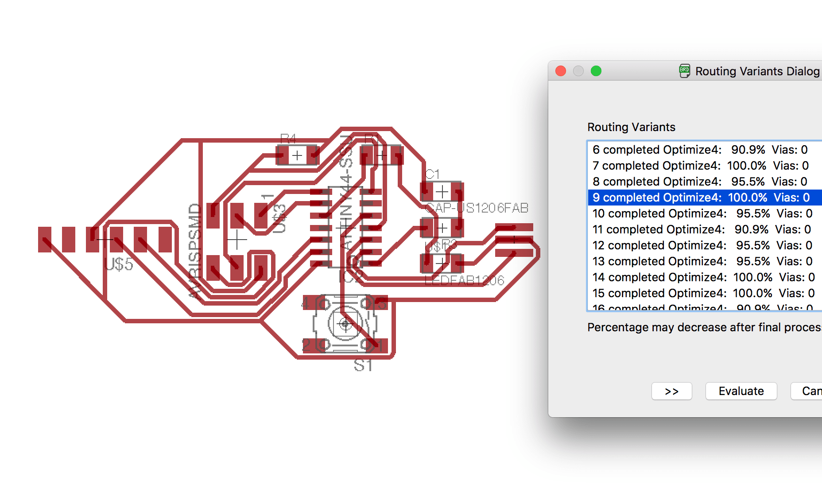
Task: Select routing variant 7 at 100.0%
Action: 705,166
